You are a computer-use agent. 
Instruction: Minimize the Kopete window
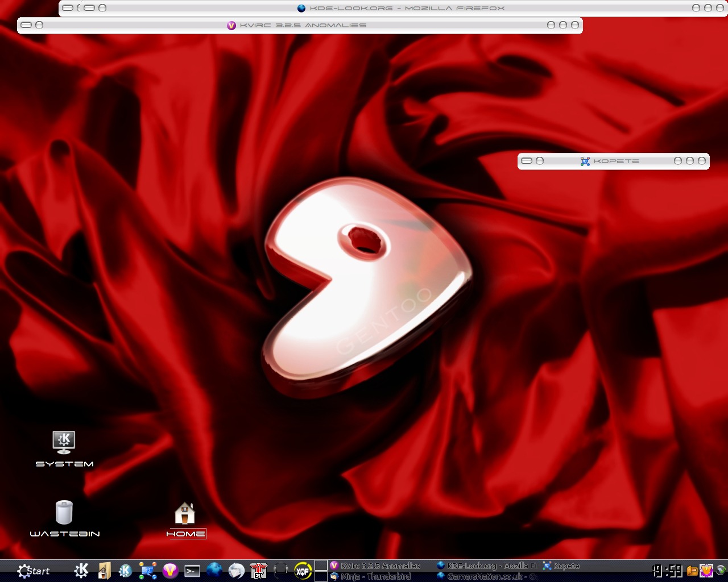click(678, 161)
